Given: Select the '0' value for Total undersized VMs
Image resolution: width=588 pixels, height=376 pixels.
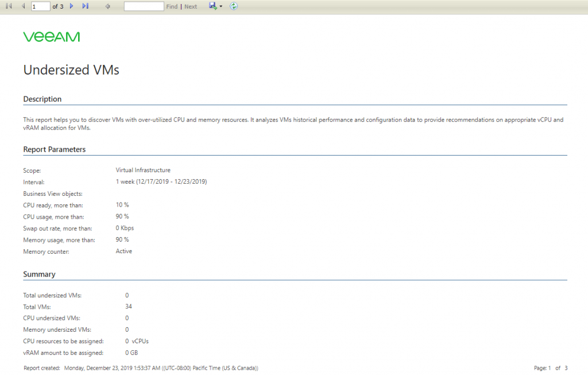Looking at the screenshot, I should [127, 296].
